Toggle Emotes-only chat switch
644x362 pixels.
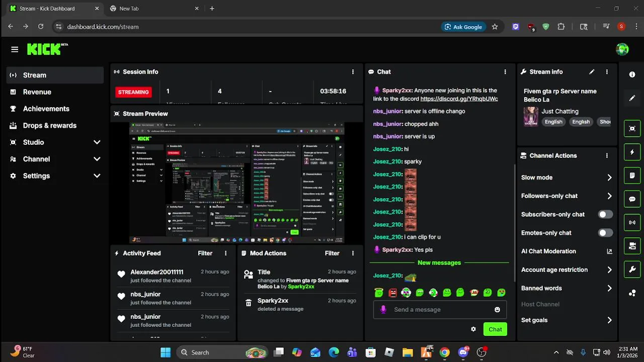(605, 233)
